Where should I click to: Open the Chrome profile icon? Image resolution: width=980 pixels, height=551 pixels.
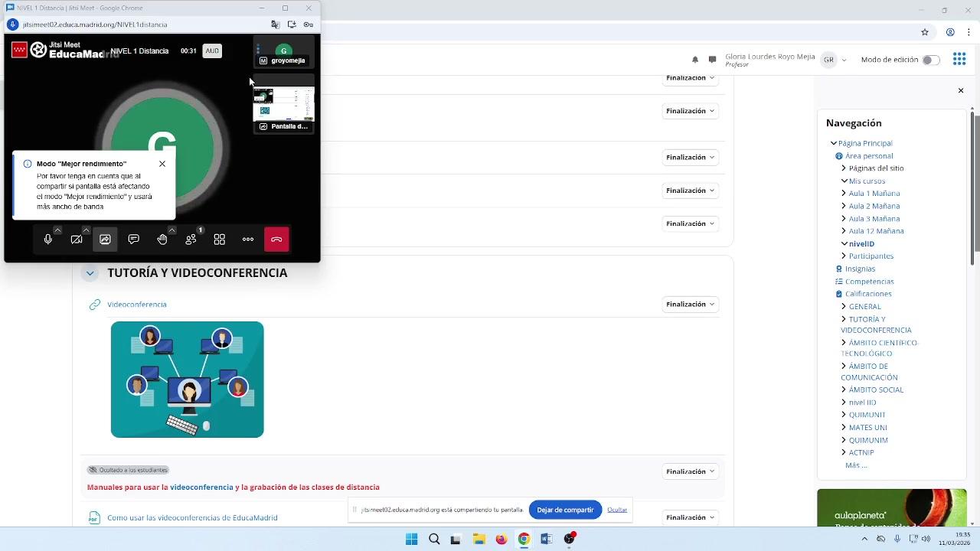tap(950, 32)
